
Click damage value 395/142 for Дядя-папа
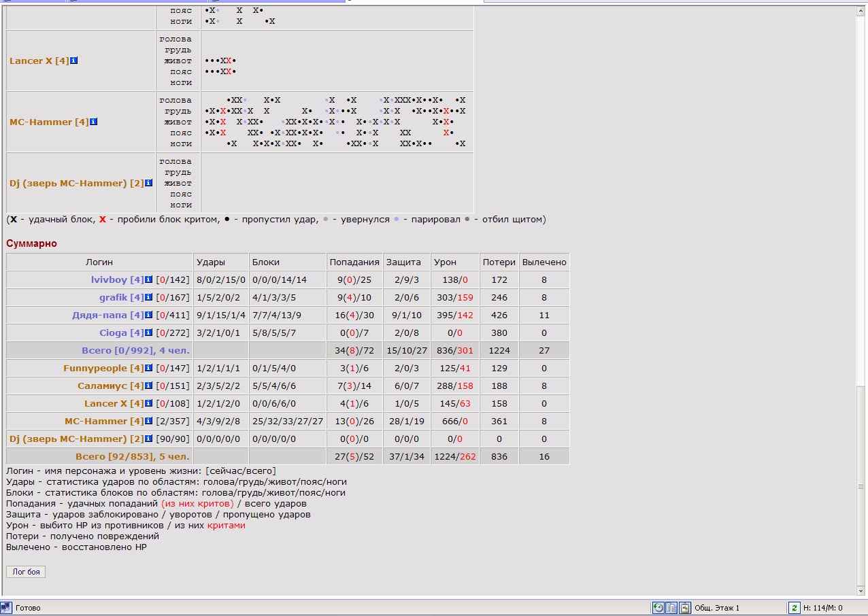[x=454, y=315]
